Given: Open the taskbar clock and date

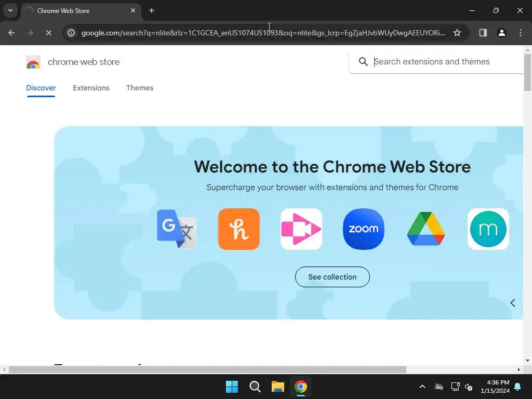Looking at the screenshot, I should [x=495, y=387].
